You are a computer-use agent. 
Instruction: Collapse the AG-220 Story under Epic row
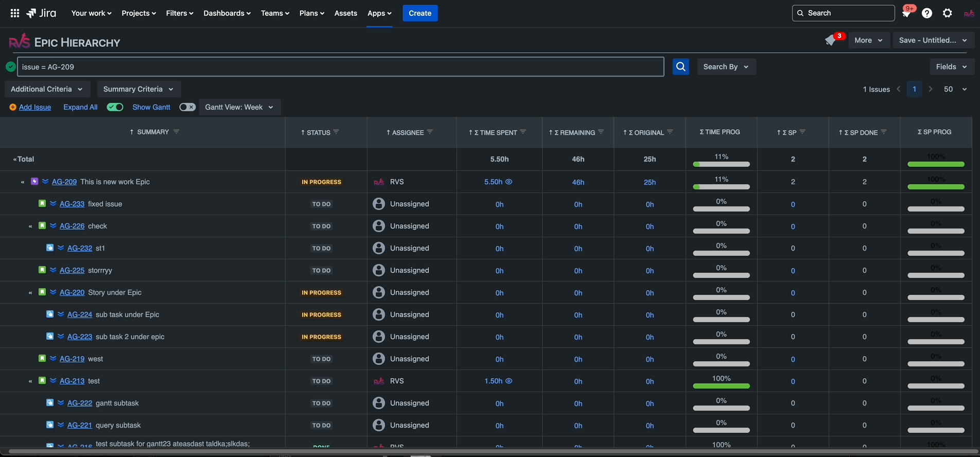tap(30, 293)
